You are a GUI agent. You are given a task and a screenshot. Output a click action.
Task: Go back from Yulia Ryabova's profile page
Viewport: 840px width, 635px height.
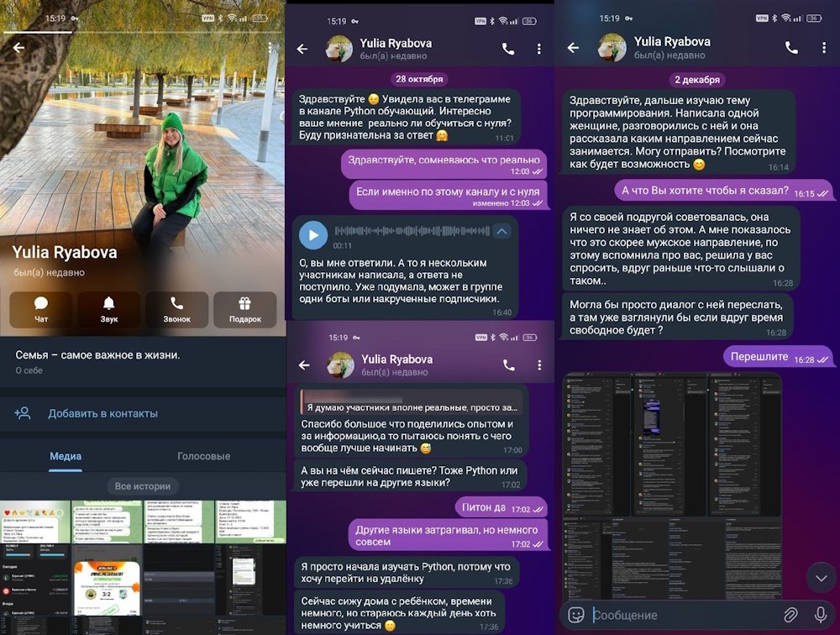click(18, 48)
